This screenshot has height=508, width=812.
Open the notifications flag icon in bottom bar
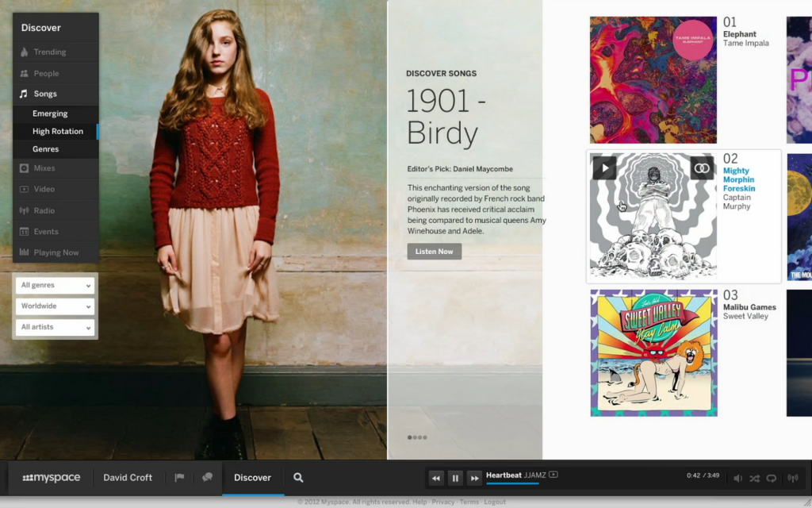tap(179, 477)
